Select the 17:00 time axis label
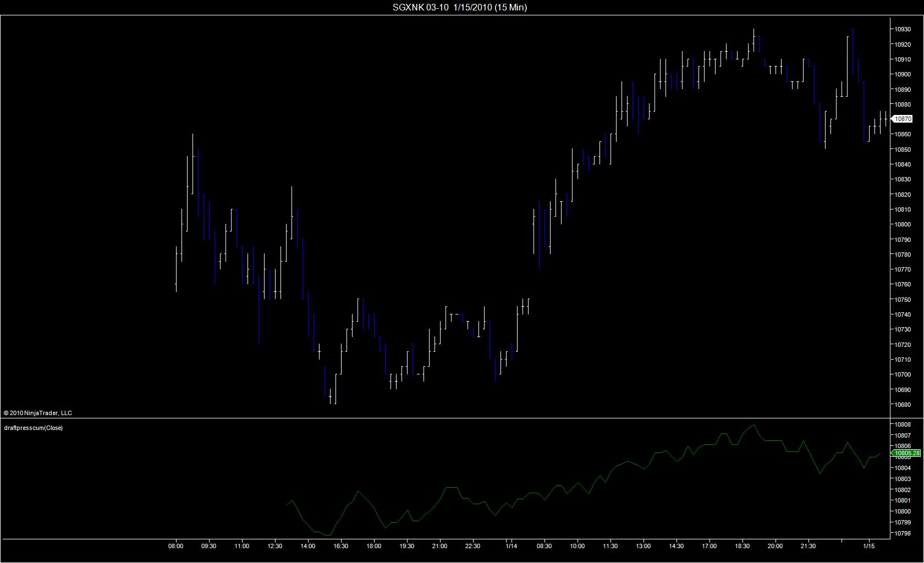Image resolution: width=924 pixels, height=563 pixels. (x=710, y=546)
